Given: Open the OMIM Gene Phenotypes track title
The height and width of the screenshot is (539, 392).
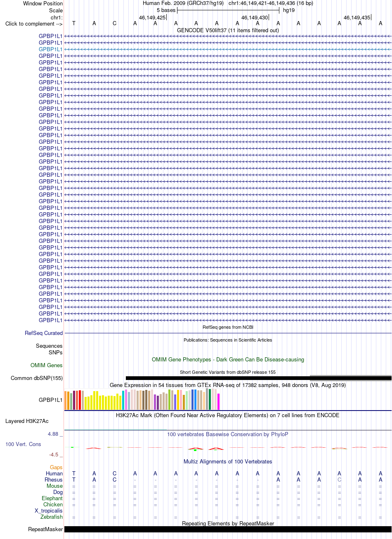Looking at the screenshot, I should click(x=228, y=359).
